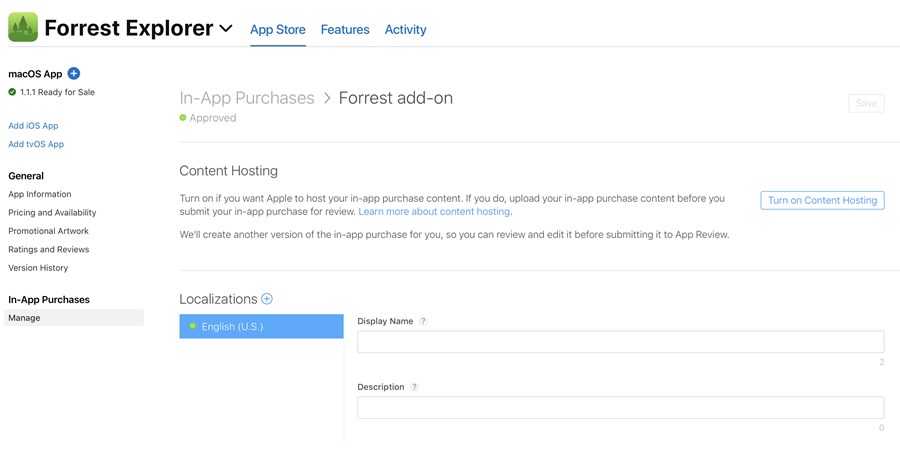The image size is (900, 456).
Task: Click Turn on Content Hosting button
Action: click(x=823, y=200)
